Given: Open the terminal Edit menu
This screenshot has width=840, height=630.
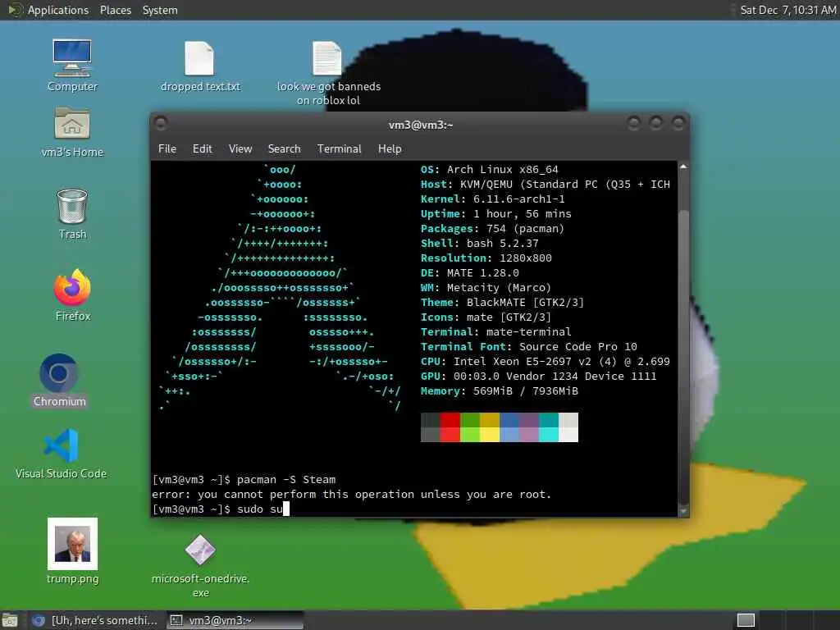Looking at the screenshot, I should [x=203, y=149].
